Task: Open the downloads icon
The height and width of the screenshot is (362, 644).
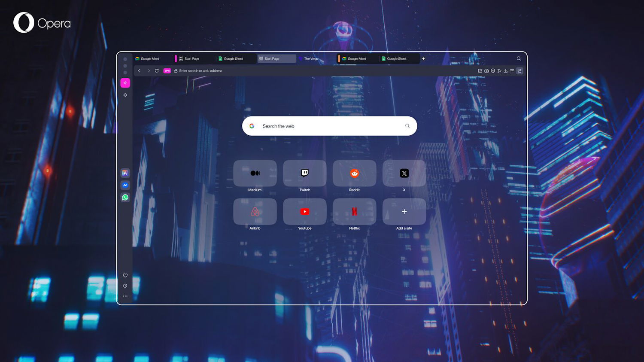Action: point(506,71)
